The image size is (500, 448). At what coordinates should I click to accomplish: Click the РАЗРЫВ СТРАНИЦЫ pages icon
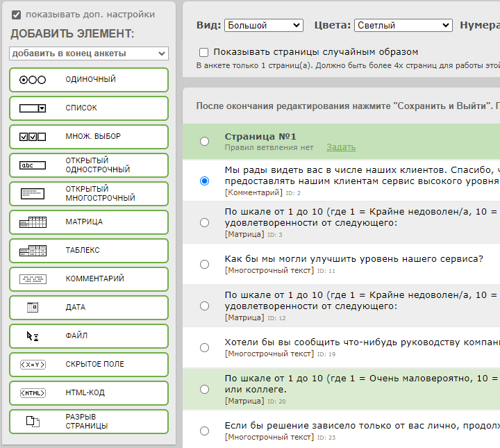(33, 421)
